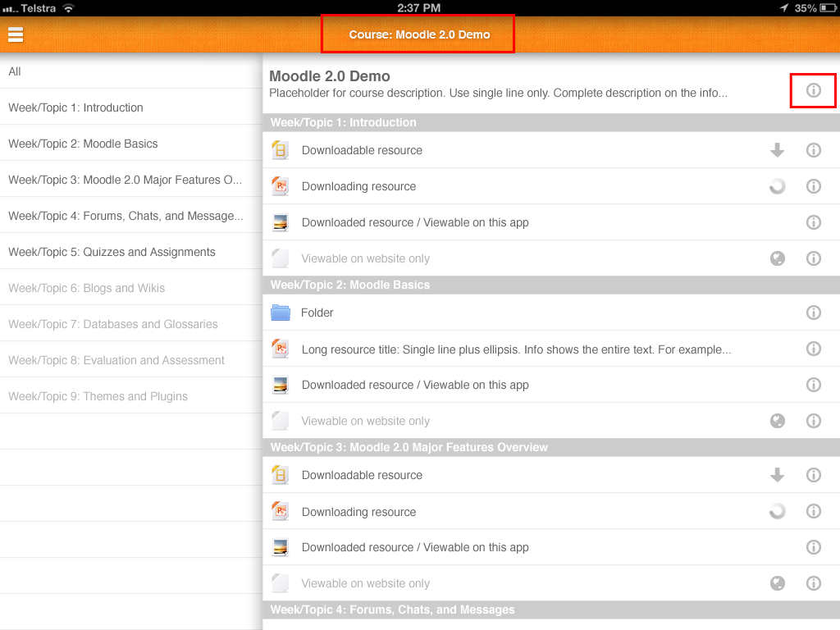840x630 pixels.
Task: Open info for Topic 1 Downloadable resource
Action: [813, 150]
